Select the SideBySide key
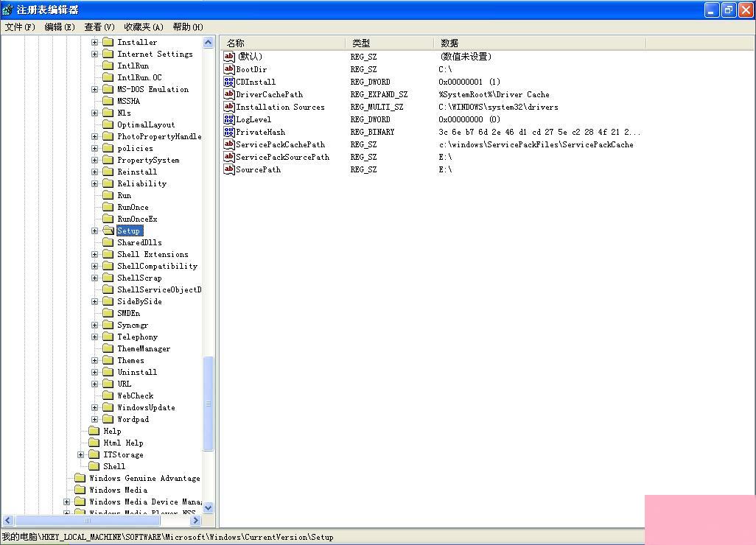The height and width of the screenshot is (545, 756). coord(139,301)
